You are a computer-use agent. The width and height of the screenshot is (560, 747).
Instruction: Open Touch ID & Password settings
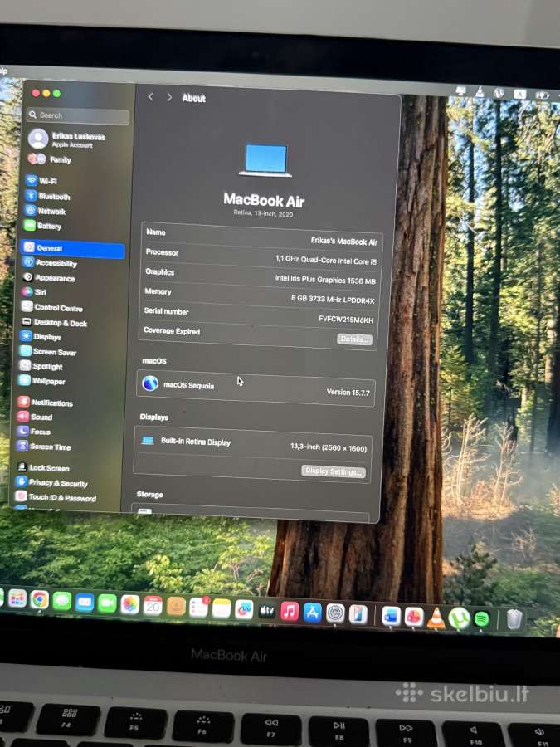(56, 497)
